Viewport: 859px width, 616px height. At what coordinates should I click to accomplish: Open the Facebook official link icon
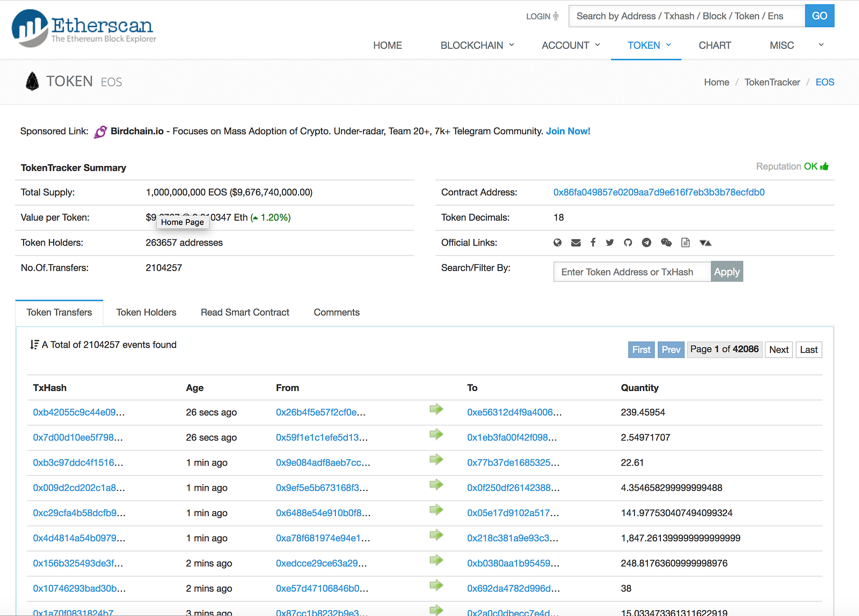pos(593,243)
